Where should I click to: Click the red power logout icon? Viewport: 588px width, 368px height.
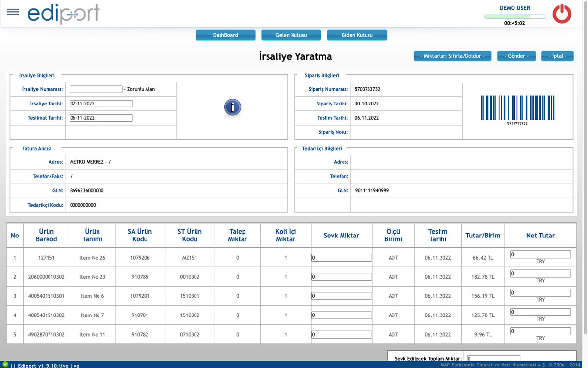click(x=562, y=14)
